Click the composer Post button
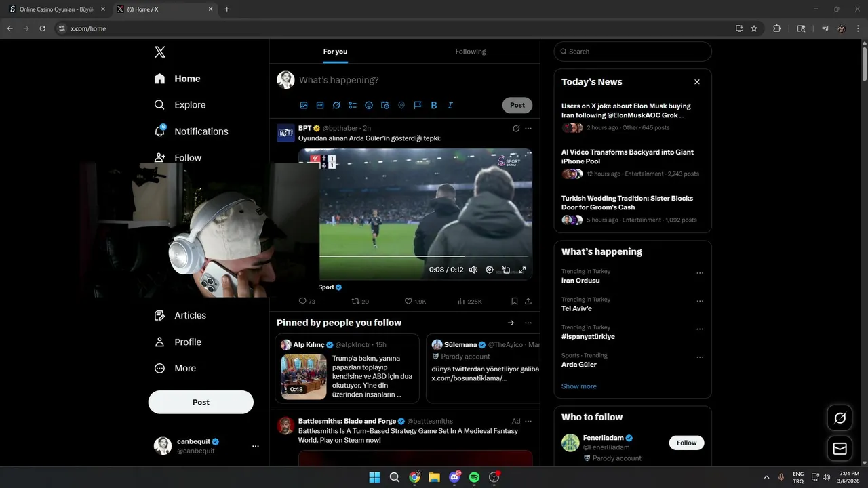 pyautogui.click(x=517, y=105)
